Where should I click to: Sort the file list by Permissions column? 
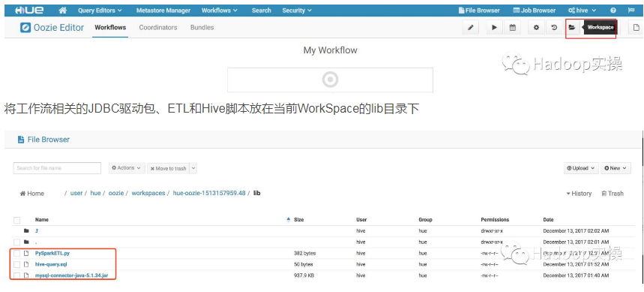[x=495, y=220]
